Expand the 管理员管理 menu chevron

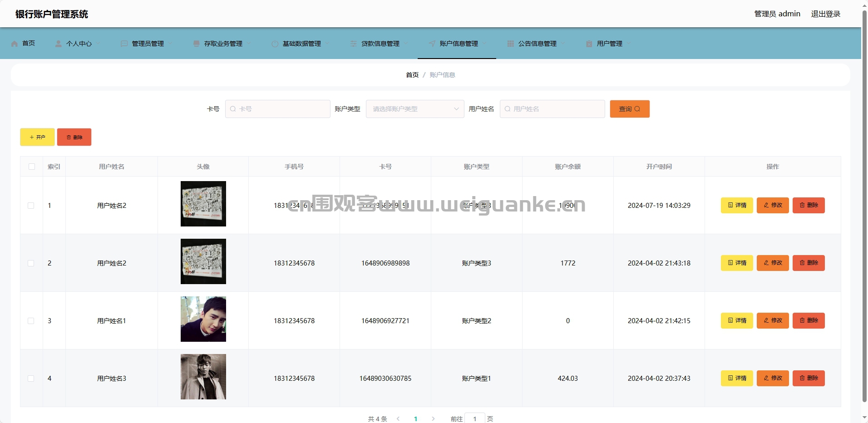point(170,44)
